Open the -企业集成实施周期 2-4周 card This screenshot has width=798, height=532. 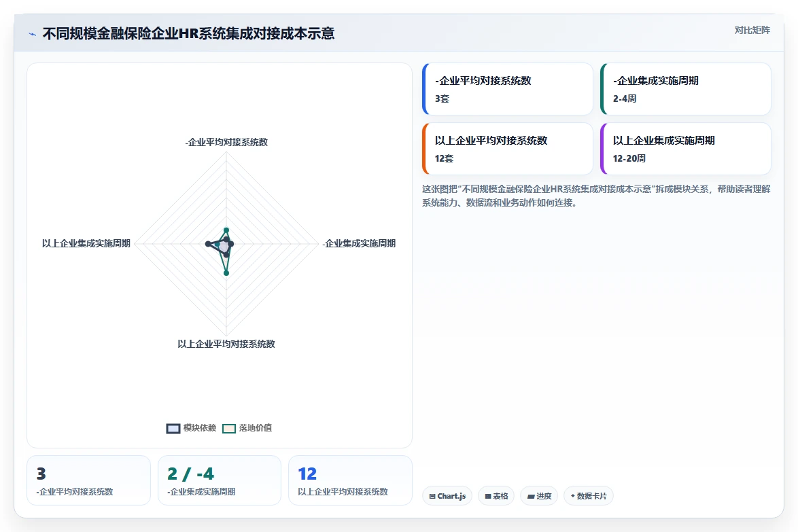tap(686, 89)
